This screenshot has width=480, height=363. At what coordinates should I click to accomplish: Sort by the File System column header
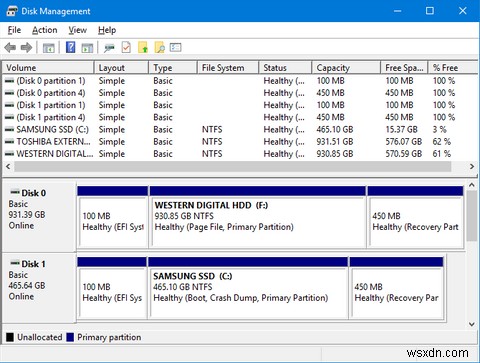228,68
